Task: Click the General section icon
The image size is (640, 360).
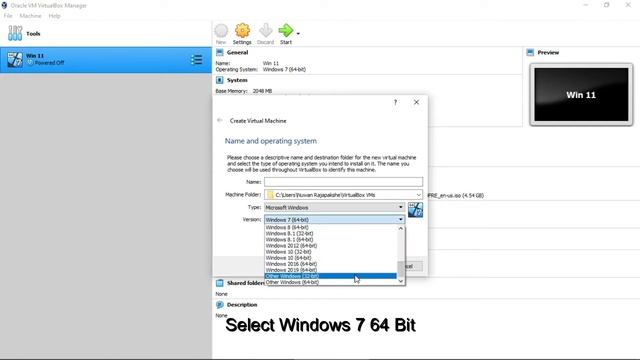Action: click(220, 52)
